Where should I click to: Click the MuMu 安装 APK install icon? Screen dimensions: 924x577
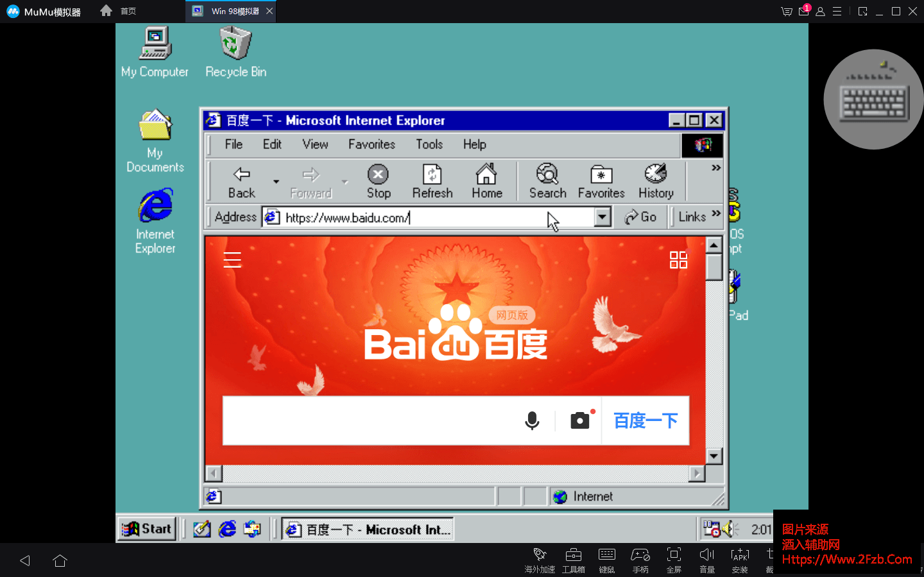[740, 560]
